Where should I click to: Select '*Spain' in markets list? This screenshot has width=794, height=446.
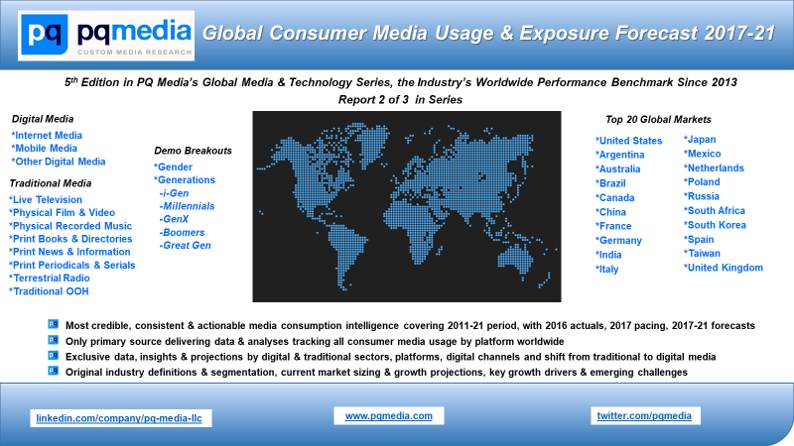[699, 239]
